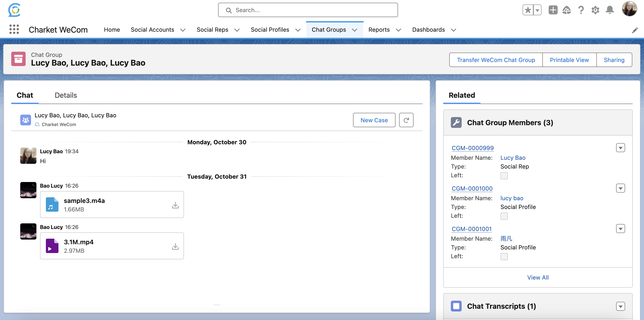This screenshot has width=644, height=320.
Task: Open the Setup gear menu
Action: 595,10
